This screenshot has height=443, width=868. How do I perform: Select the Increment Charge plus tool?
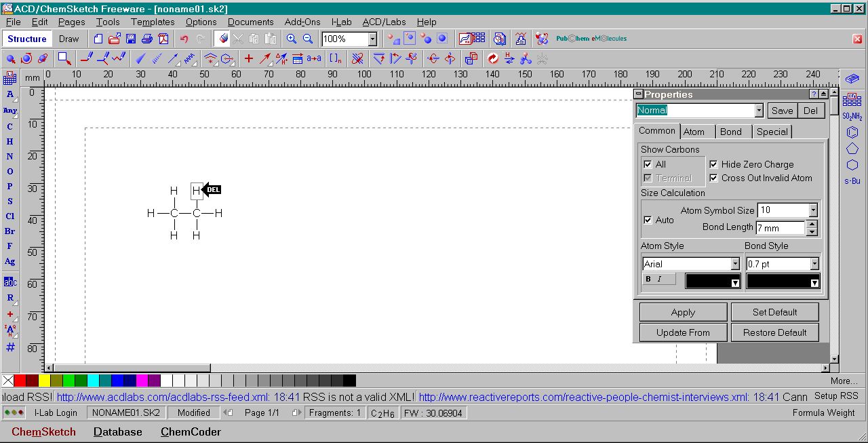point(249,58)
